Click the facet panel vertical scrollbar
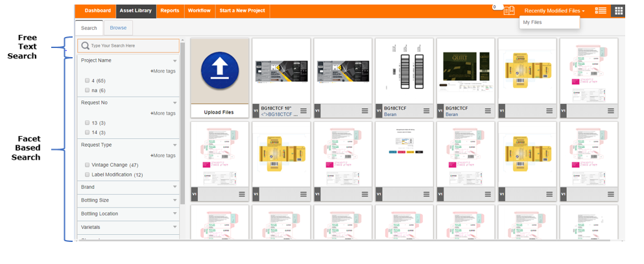This screenshot has height=264, width=644. (x=182, y=123)
